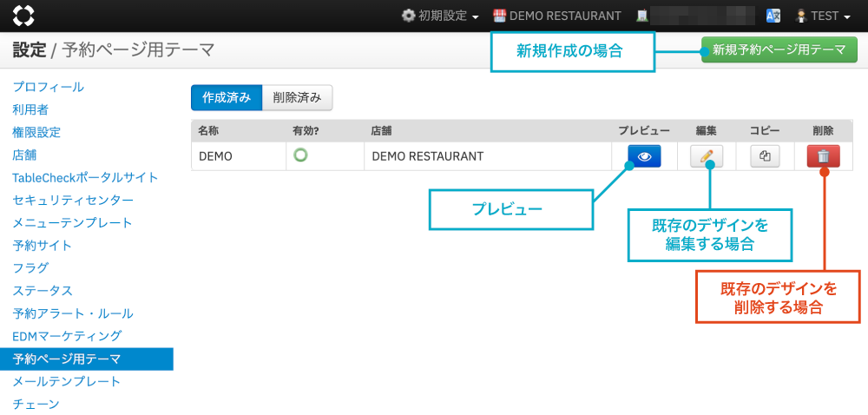The width and height of the screenshot is (868, 415).
Task: Open プロフィール in the sidebar
Action: click(x=48, y=87)
